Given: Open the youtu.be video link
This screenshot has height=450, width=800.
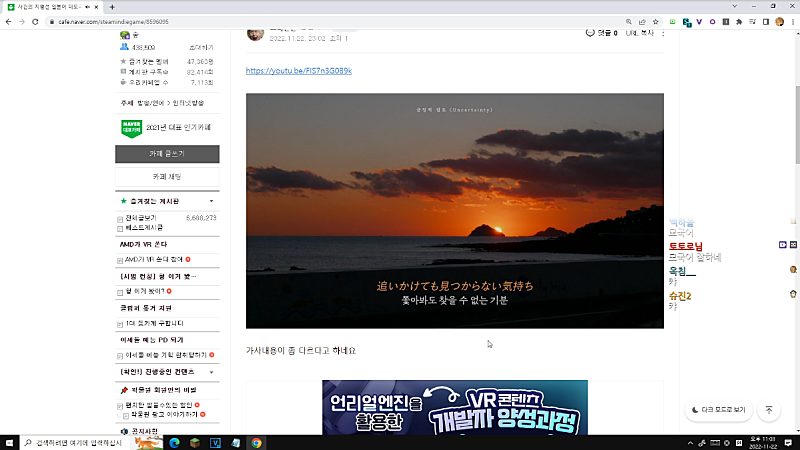Looking at the screenshot, I should click(298, 71).
